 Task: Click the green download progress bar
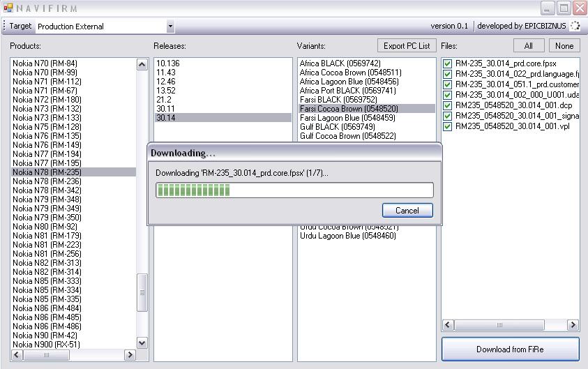294,190
